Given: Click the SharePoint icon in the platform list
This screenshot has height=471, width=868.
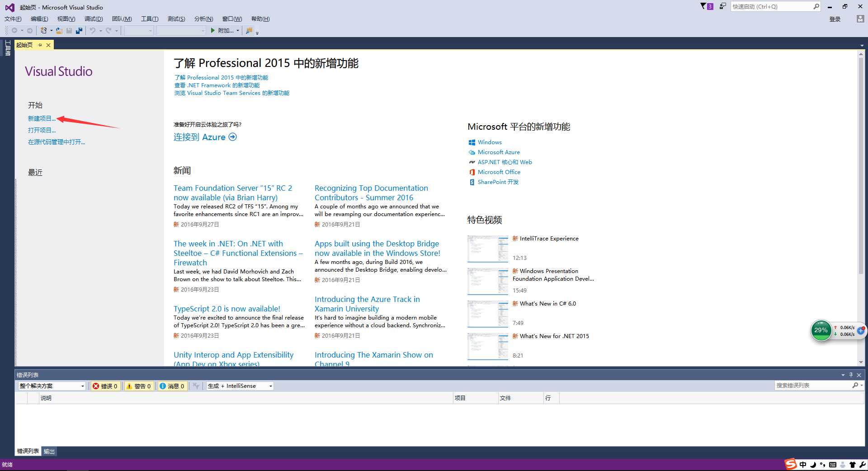Looking at the screenshot, I should [472, 182].
